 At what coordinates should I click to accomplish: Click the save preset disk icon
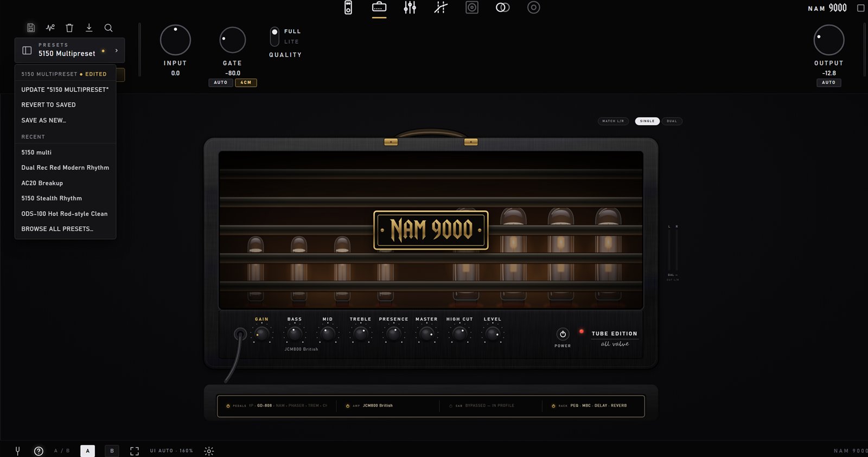tap(31, 28)
